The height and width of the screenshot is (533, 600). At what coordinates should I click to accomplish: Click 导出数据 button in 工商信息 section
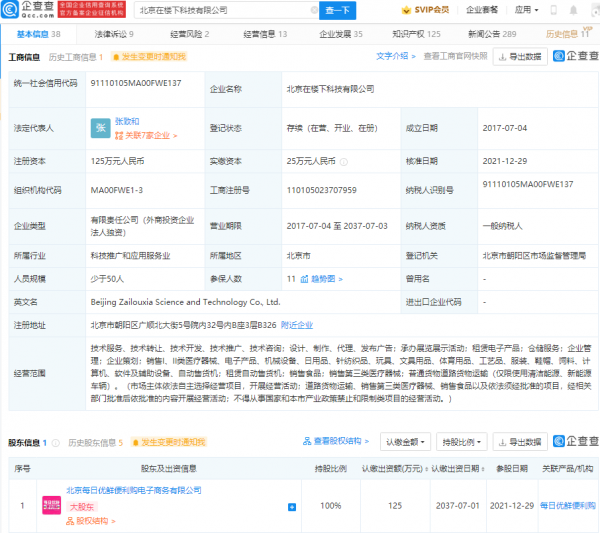(x=520, y=57)
